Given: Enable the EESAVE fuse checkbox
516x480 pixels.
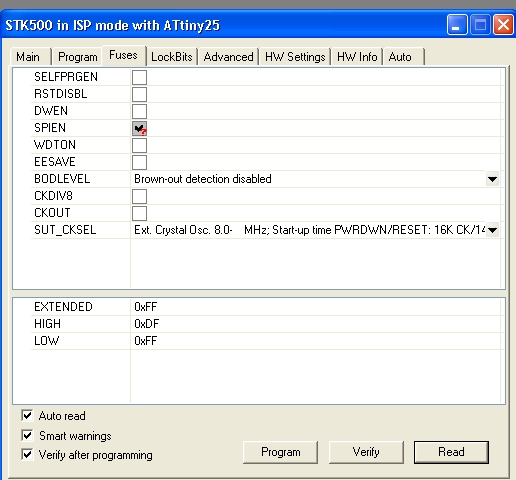Looking at the screenshot, I should pyautogui.click(x=139, y=162).
